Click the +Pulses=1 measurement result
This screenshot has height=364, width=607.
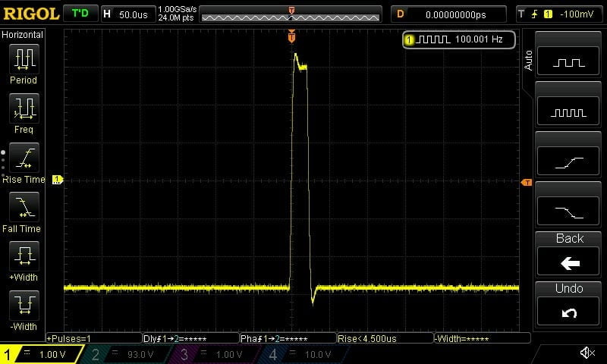(94, 338)
